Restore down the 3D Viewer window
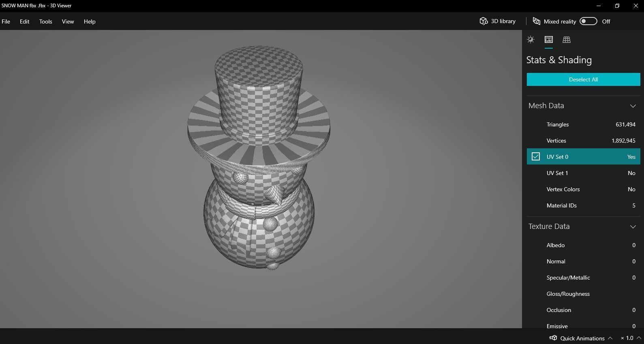The image size is (644, 344). [617, 6]
